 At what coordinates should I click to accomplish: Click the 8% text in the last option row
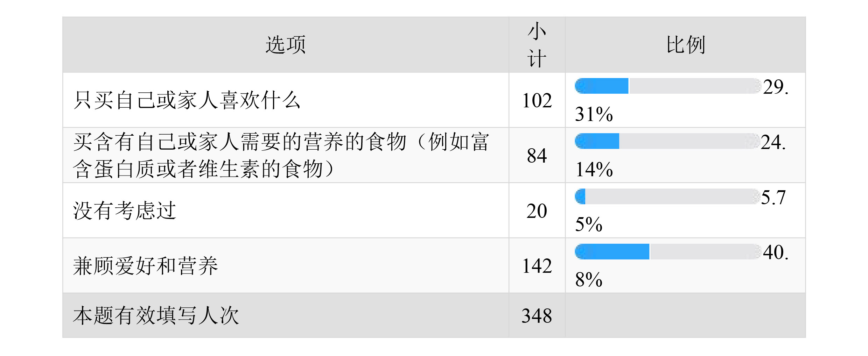[589, 280]
